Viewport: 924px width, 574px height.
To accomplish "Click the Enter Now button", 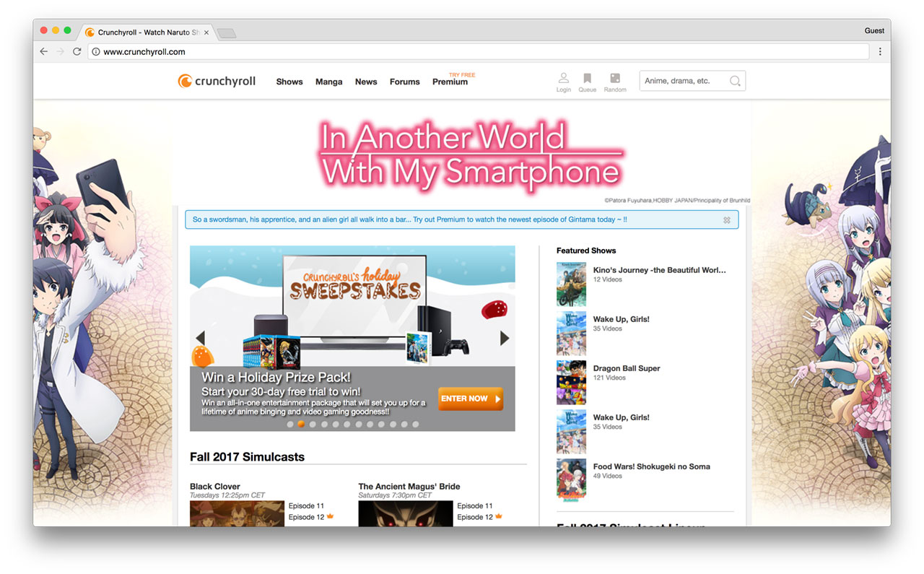I will point(471,399).
